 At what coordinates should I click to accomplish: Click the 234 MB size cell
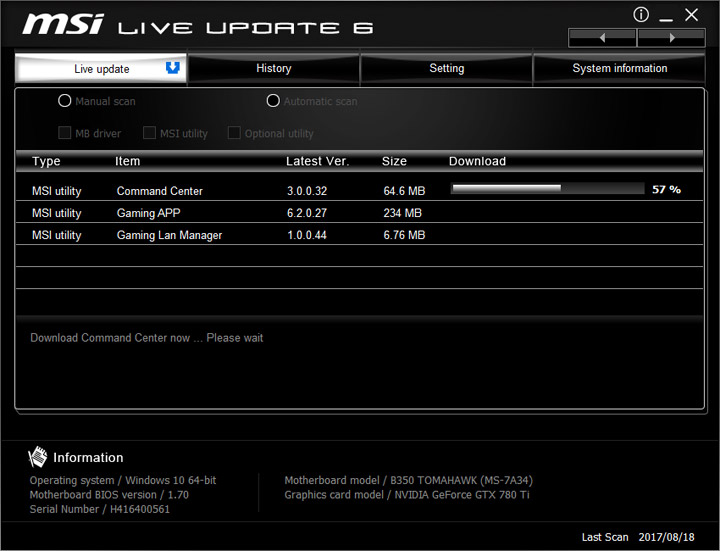tap(402, 213)
